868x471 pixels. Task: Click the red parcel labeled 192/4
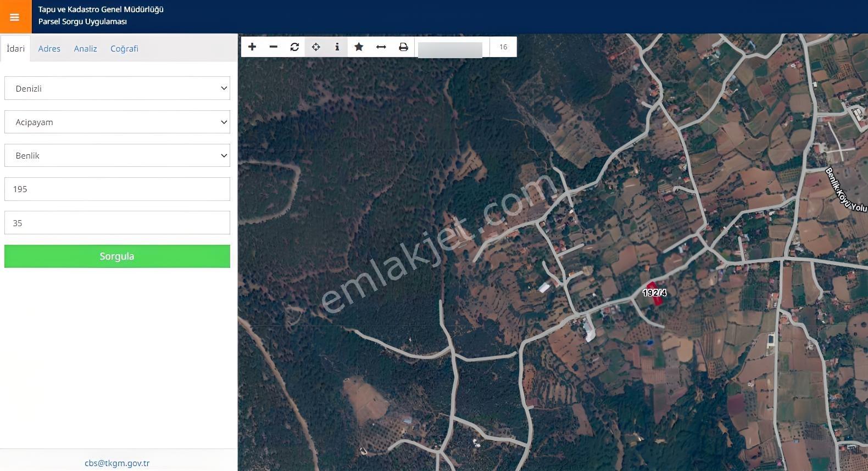(x=654, y=293)
